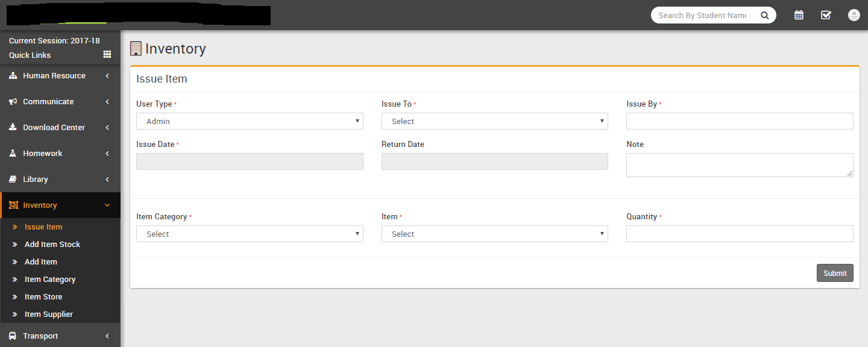The height and width of the screenshot is (347, 868).
Task: Open the User Type dropdown
Action: [250, 121]
